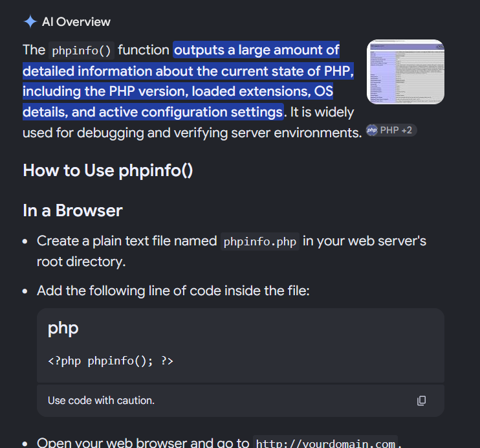Image resolution: width=480 pixels, height=448 pixels.
Task: Click the 'php' language label in the code block
Action: coord(63,328)
